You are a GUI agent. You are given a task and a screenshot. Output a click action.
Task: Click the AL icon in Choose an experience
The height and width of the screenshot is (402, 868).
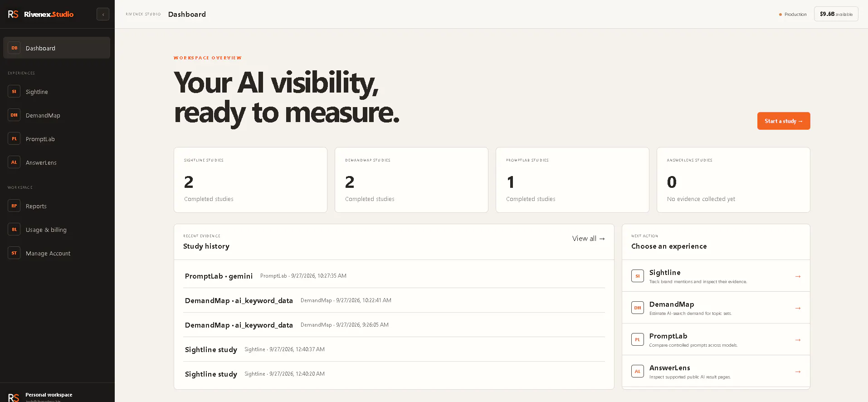tap(638, 371)
